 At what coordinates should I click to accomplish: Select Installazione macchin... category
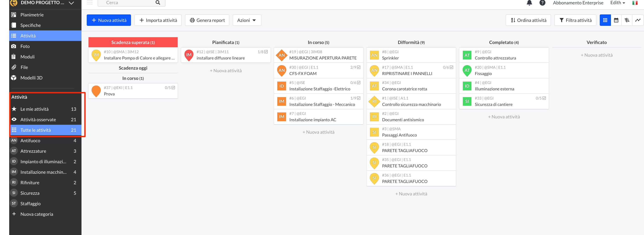45,172
